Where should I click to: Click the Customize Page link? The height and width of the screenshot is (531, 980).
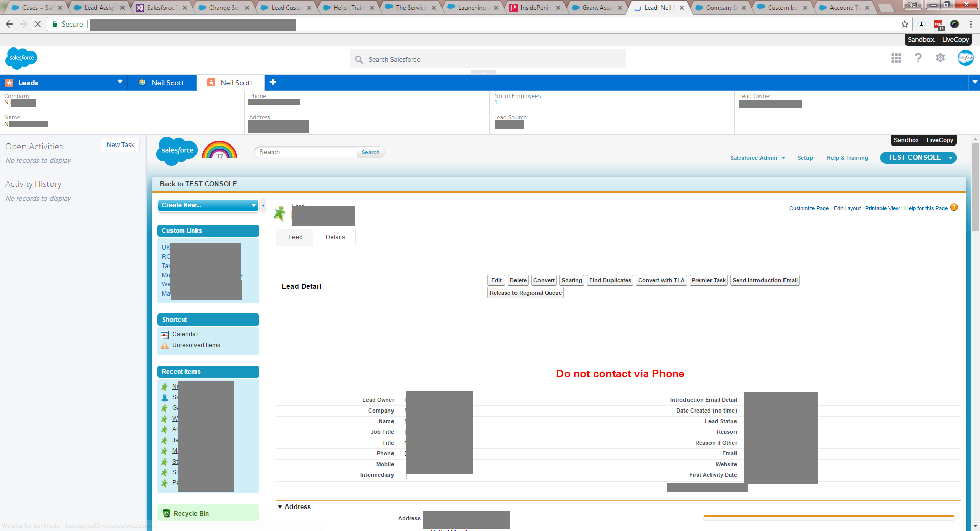[809, 208]
